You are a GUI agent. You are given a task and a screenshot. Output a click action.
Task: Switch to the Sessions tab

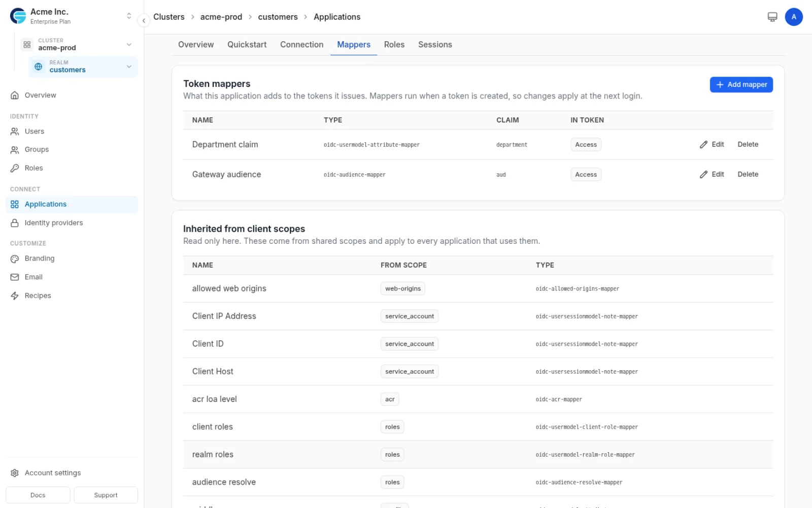435,45
